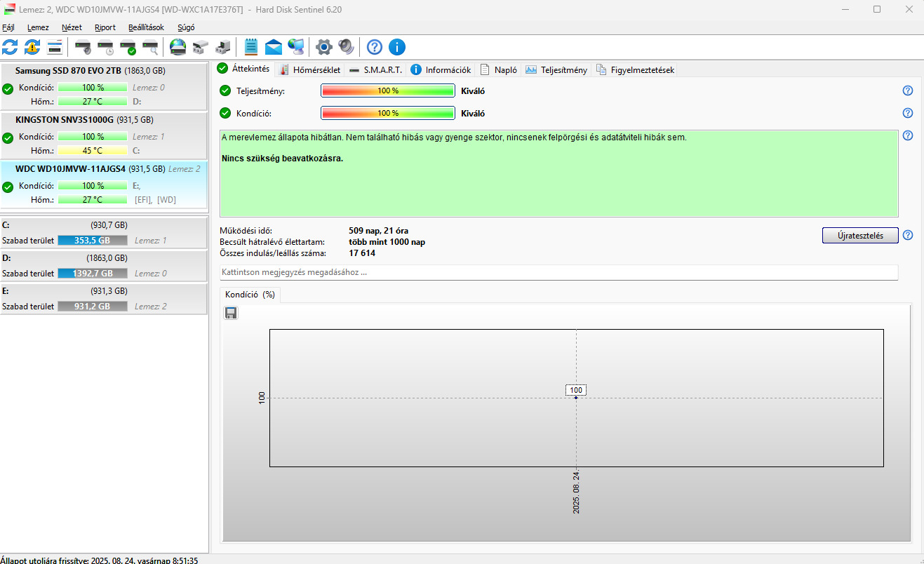Viewport: 924px width, 564px height.
Task: Click status bar text Állapot utoljára frissítve
Action: click(x=99, y=560)
